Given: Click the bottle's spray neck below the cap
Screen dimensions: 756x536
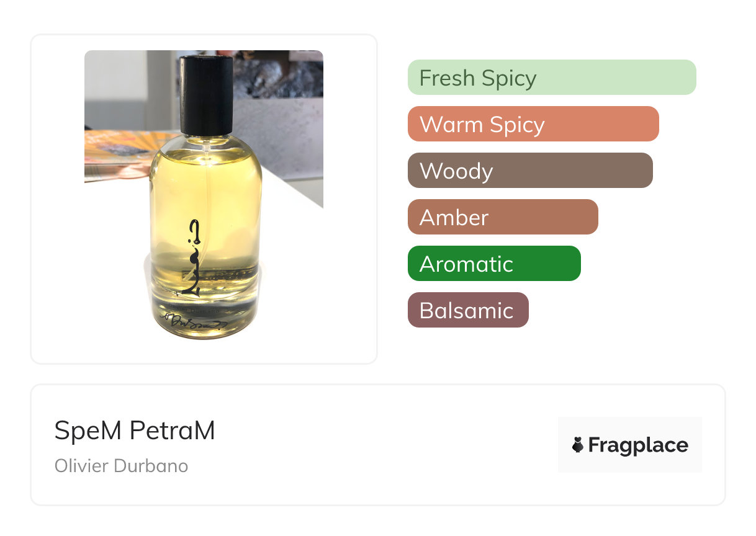Looking at the screenshot, I should tap(206, 141).
